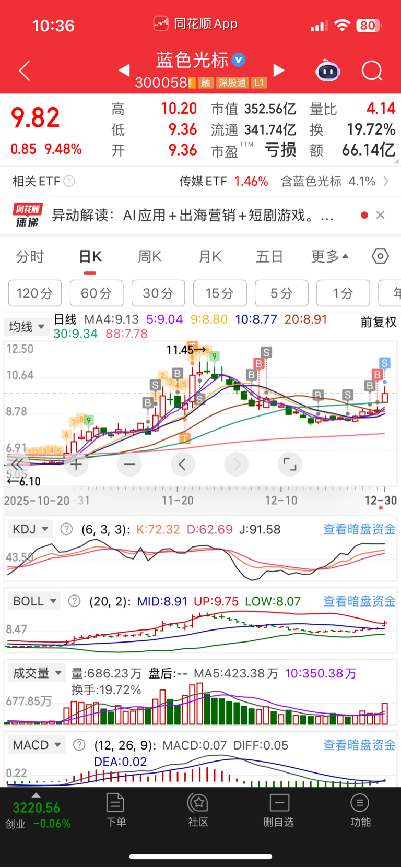The image size is (401, 868).
Task: Open 传媒ETF 1.46% entry
Action: tap(223, 181)
